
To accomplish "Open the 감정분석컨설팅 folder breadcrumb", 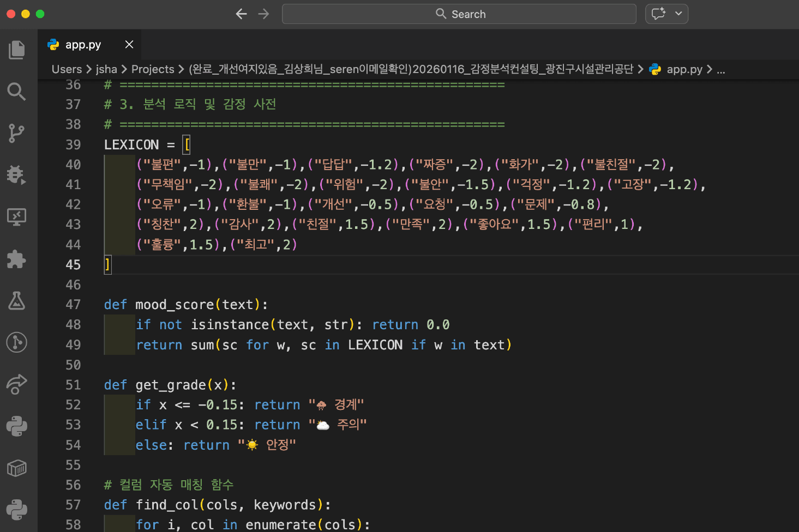I will (411, 69).
